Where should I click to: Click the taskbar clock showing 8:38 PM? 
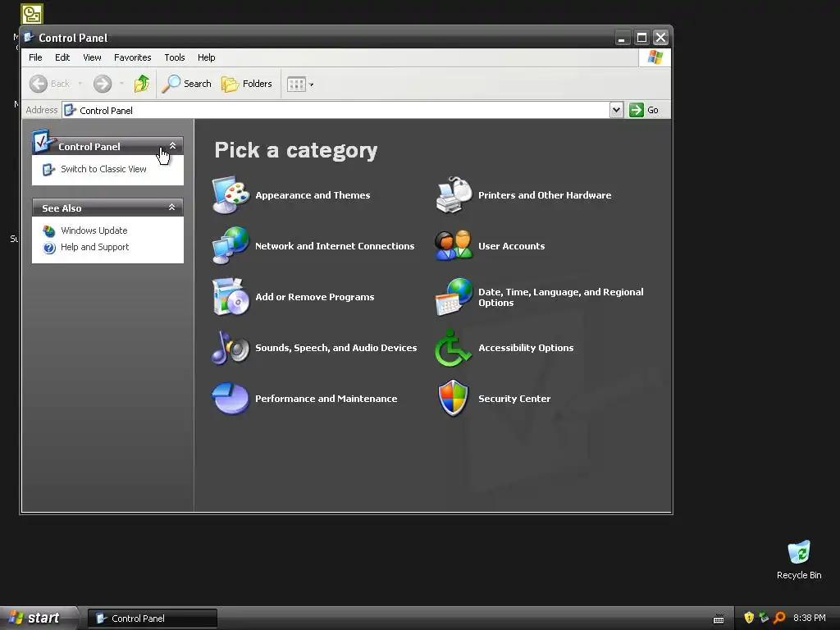810,619
